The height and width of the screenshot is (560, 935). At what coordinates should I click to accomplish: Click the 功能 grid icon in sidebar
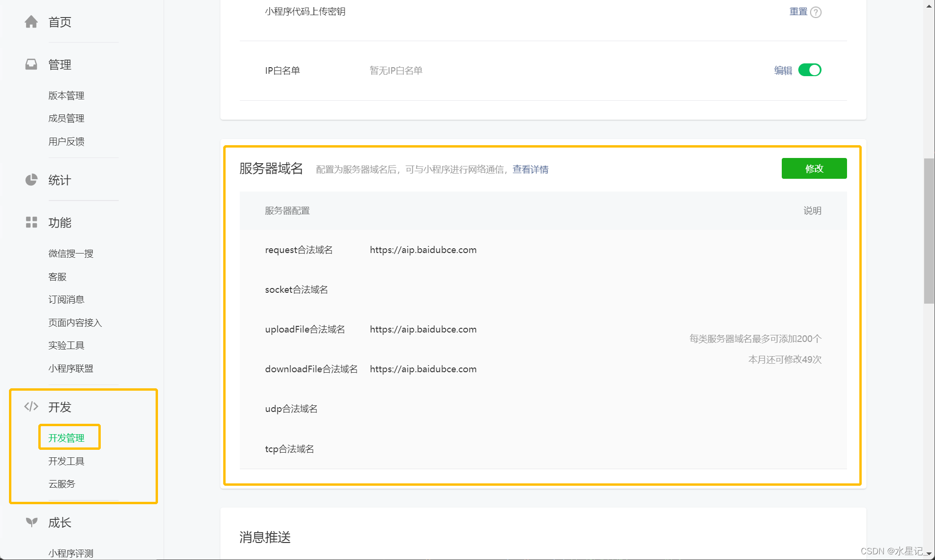(x=31, y=222)
